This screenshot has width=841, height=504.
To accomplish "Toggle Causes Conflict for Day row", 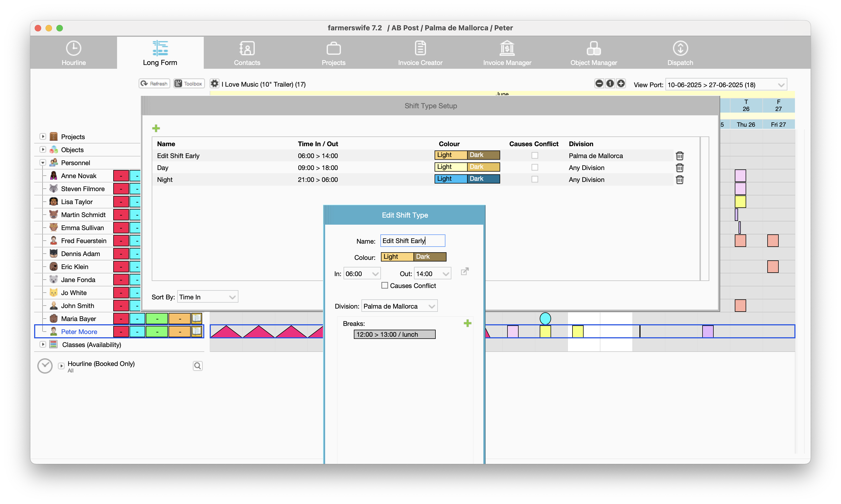I will click(x=535, y=168).
